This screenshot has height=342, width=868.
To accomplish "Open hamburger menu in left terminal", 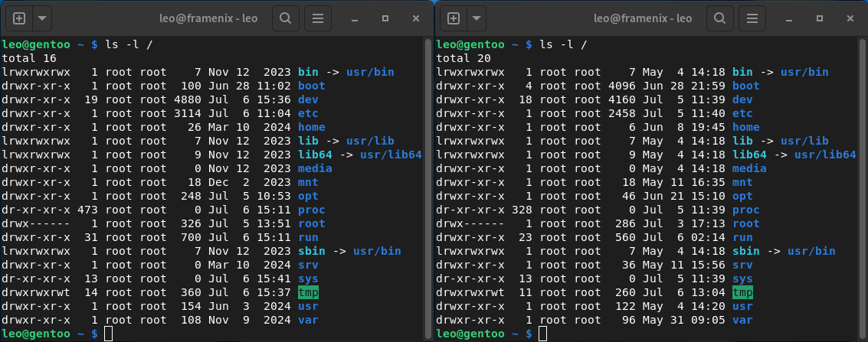I will (x=318, y=18).
